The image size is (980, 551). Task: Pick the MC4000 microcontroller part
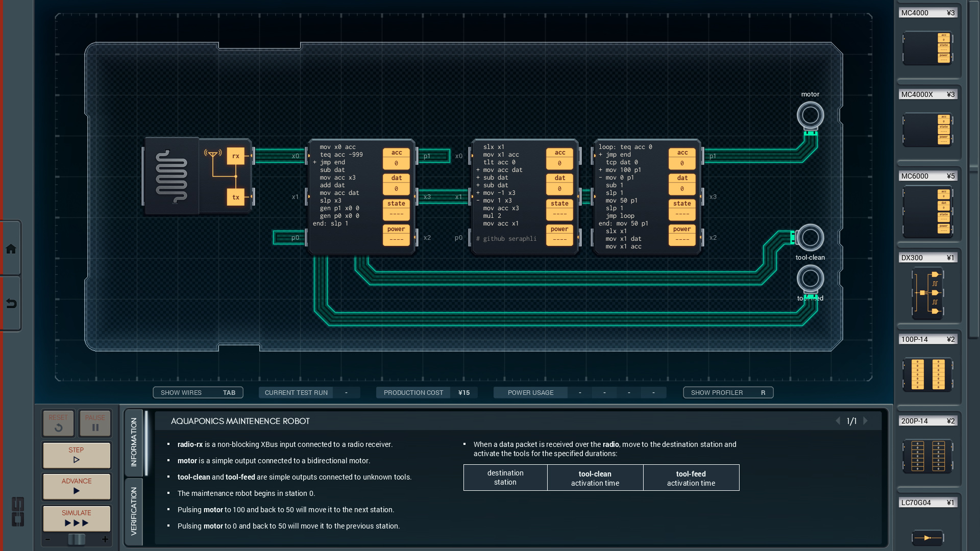pos(927,48)
